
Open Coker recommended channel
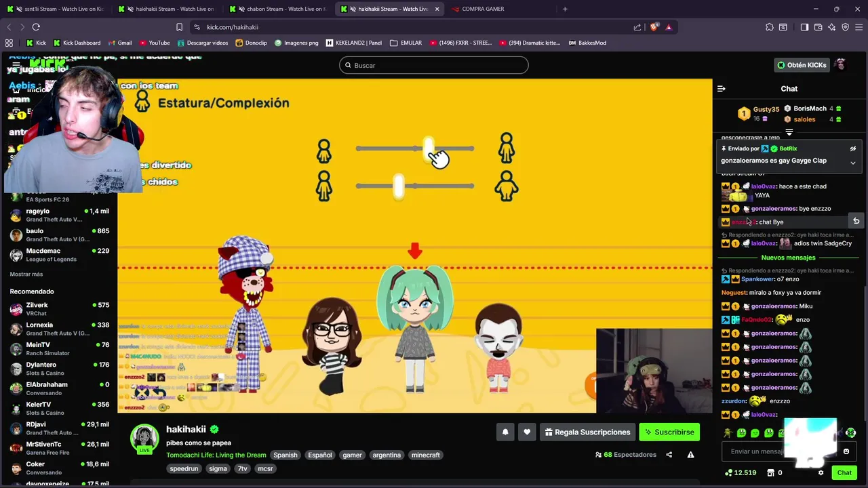click(59, 468)
